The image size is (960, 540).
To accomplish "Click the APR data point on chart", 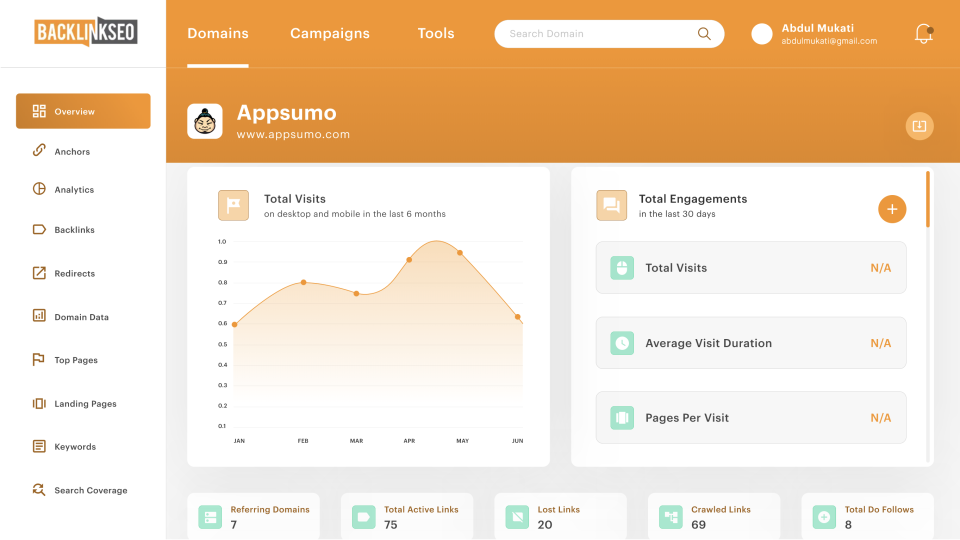I will [409, 260].
